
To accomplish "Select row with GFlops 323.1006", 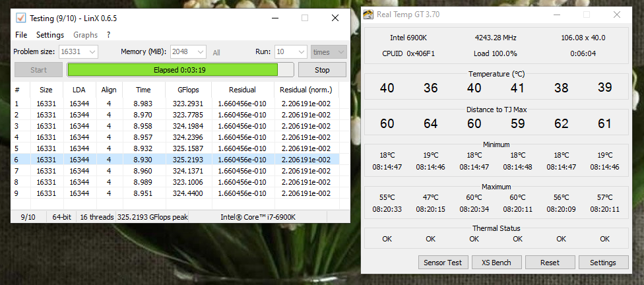I will point(176,182).
